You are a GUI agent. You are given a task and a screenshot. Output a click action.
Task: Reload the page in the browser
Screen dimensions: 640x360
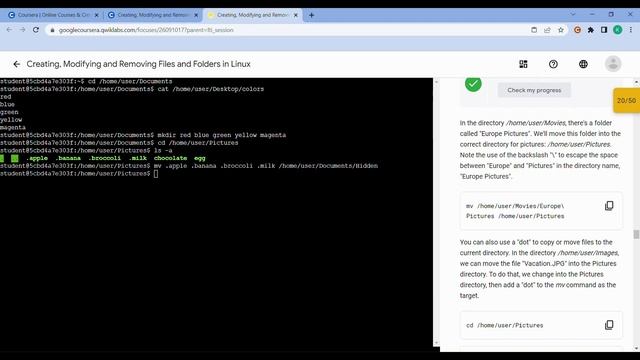pyautogui.click(x=36, y=30)
